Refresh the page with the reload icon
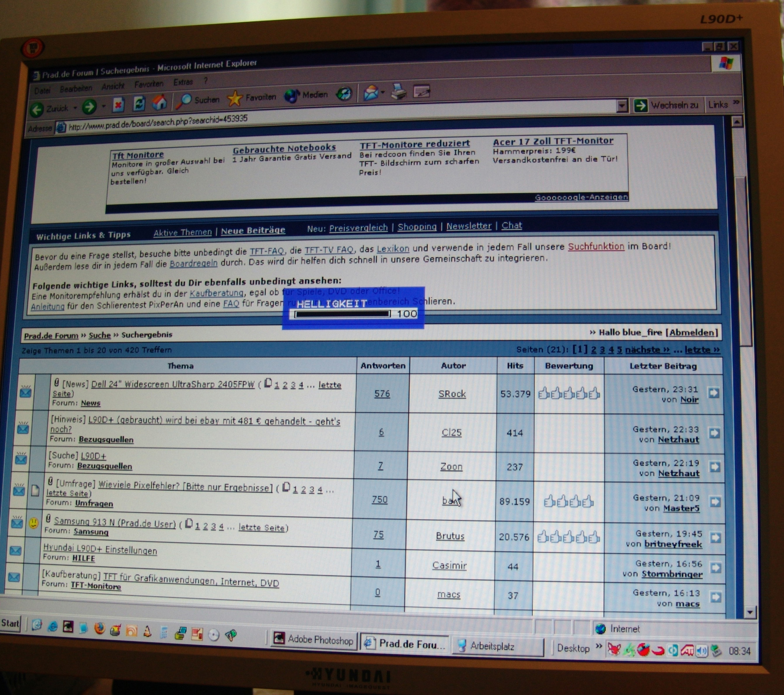 click(x=139, y=104)
